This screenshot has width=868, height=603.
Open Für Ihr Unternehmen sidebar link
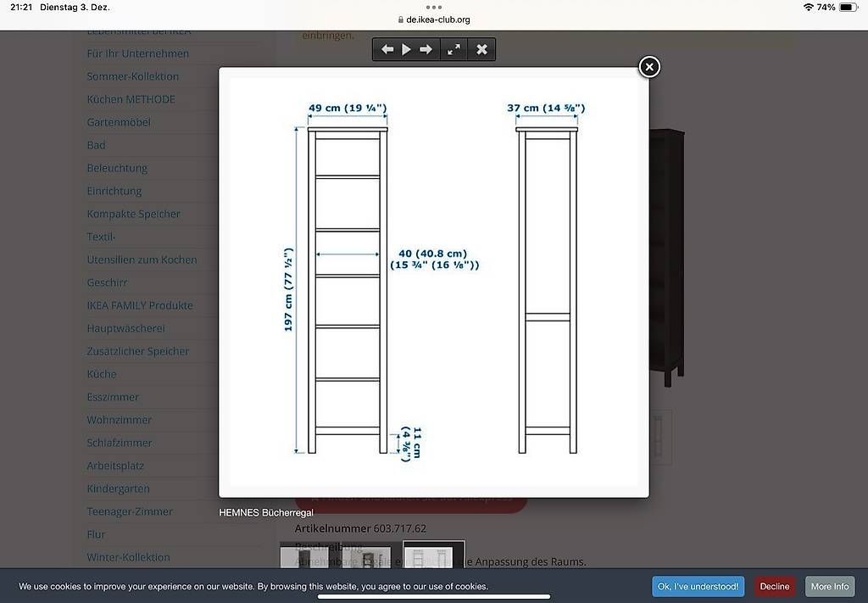coord(138,53)
